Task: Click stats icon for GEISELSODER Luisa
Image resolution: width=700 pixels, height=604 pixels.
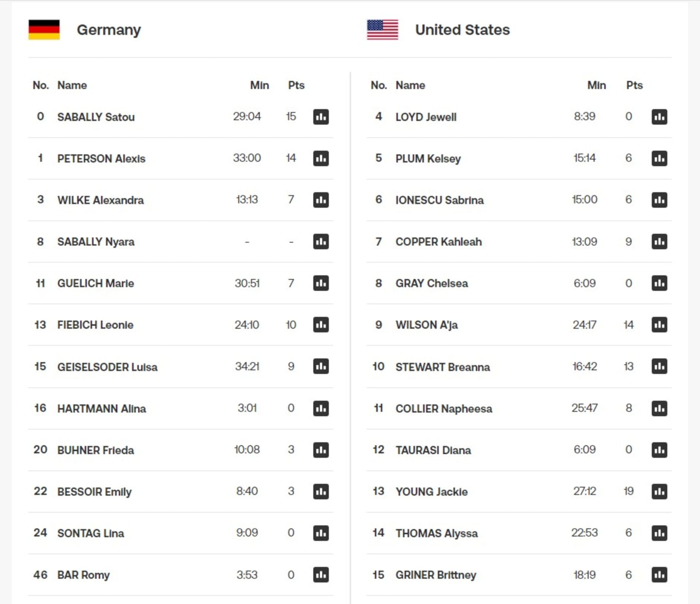Action: pos(321,366)
